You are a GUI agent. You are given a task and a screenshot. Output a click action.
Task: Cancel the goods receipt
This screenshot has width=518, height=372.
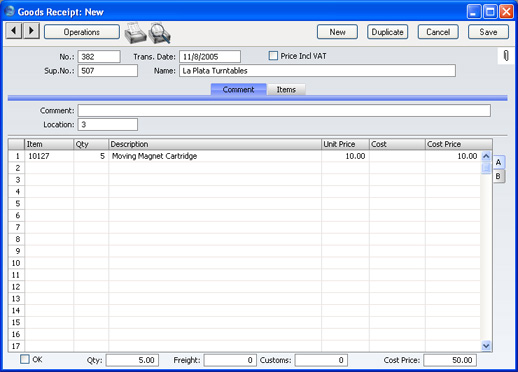tap(438, 32)
